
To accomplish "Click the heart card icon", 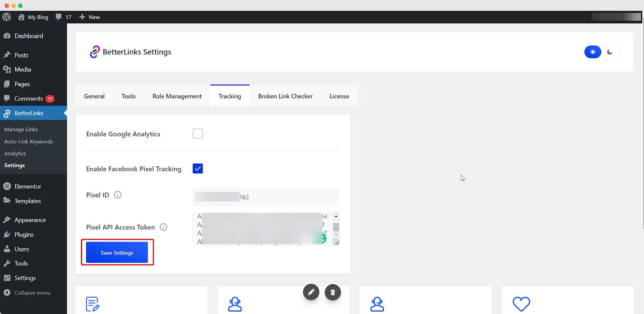I will (521, 304).
